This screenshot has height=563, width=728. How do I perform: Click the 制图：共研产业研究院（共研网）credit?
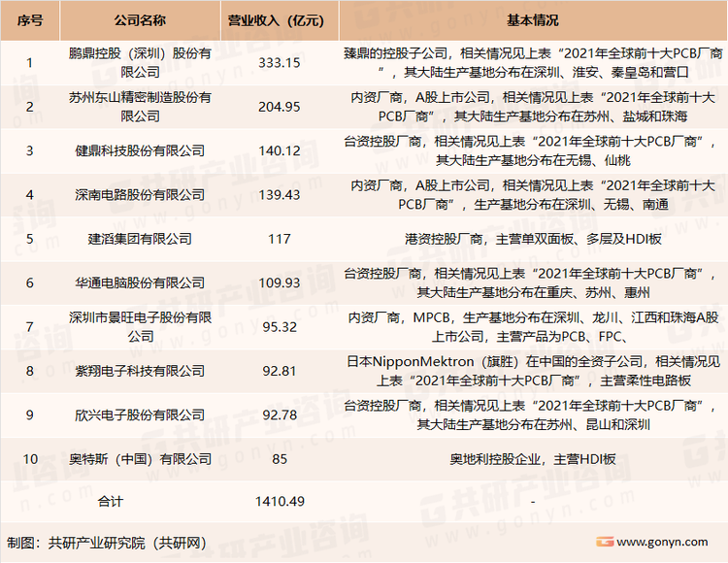point(107,543)
